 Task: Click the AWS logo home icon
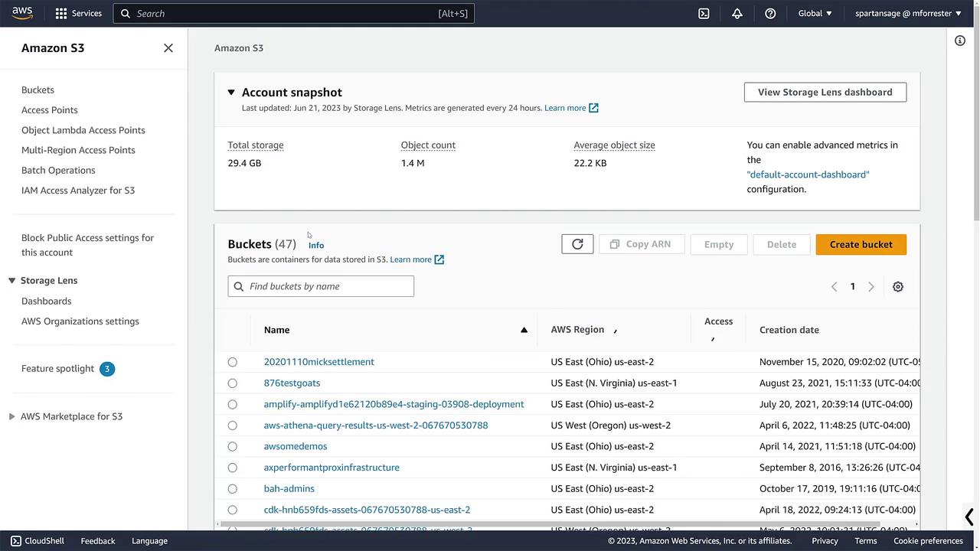point(22,13)
